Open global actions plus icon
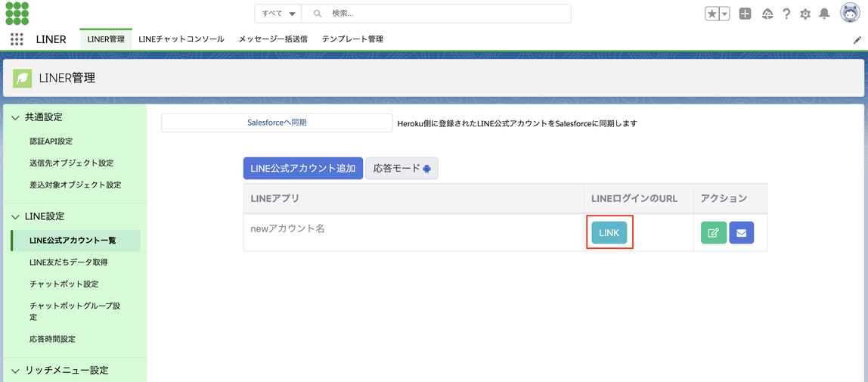This screenshot has height=382, width=868. (745, 14)
